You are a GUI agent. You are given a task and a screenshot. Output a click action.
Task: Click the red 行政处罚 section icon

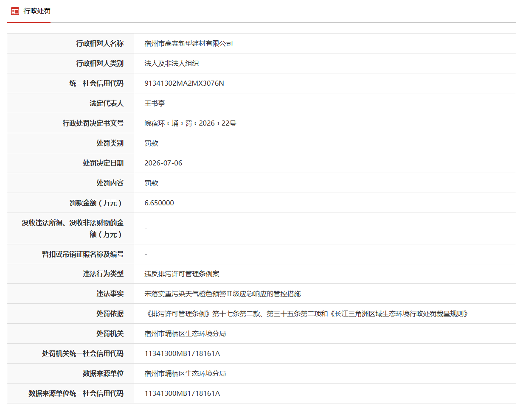[15, 11]
